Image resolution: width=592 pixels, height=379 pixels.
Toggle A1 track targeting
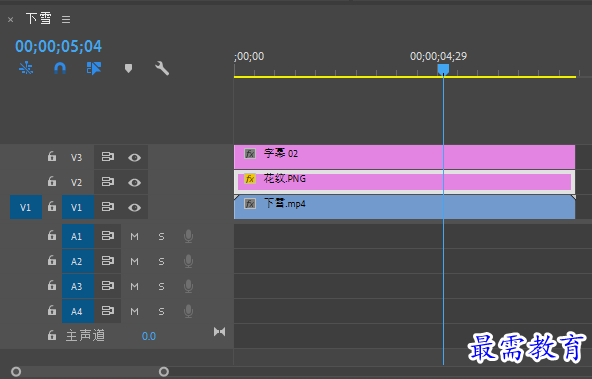(78, 236)
